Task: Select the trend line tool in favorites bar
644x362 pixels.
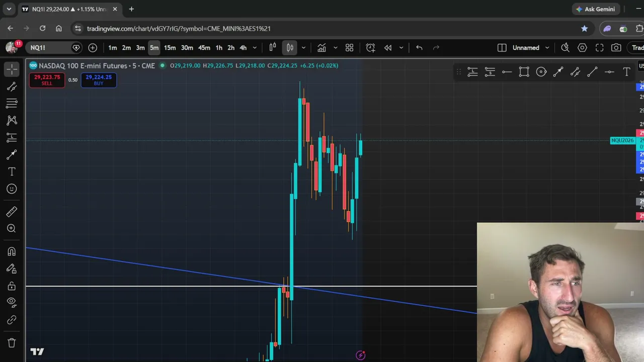Action: click(592, 72)
